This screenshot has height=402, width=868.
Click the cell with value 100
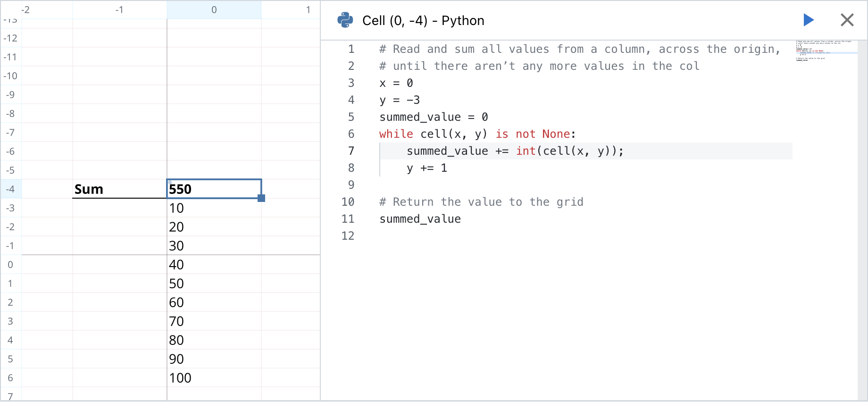click(x=214, y=377)
